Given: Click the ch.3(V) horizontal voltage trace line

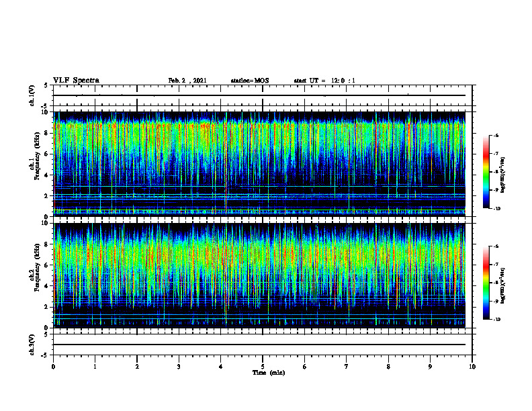Looking at the screenshot, I should pos(259,345).
